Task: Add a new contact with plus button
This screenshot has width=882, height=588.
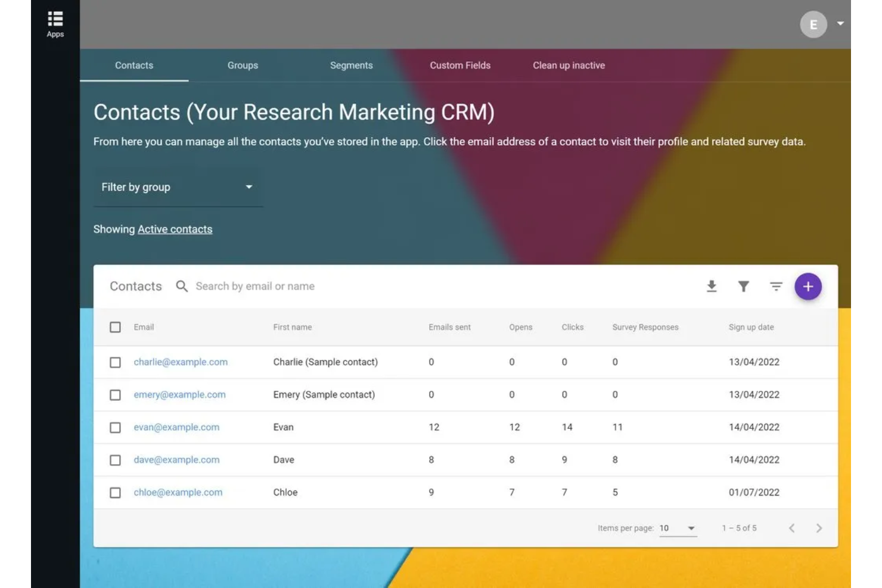Action: [x=808, y=287]
